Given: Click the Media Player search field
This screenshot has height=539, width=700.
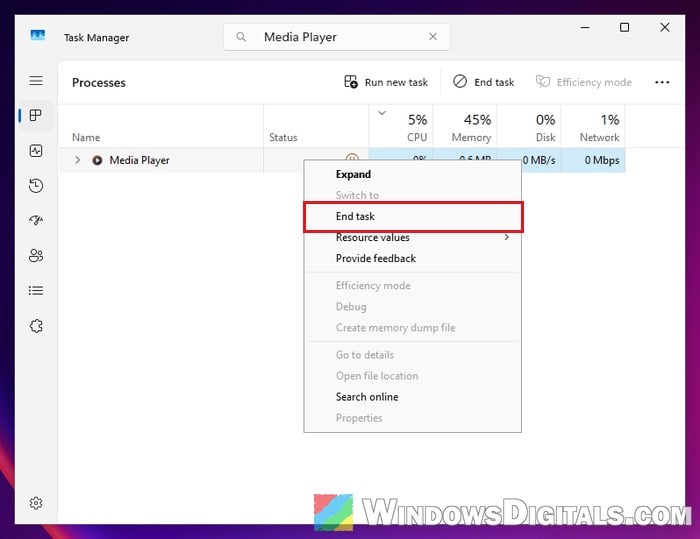Looking at the screenshot, I should 337,37.
